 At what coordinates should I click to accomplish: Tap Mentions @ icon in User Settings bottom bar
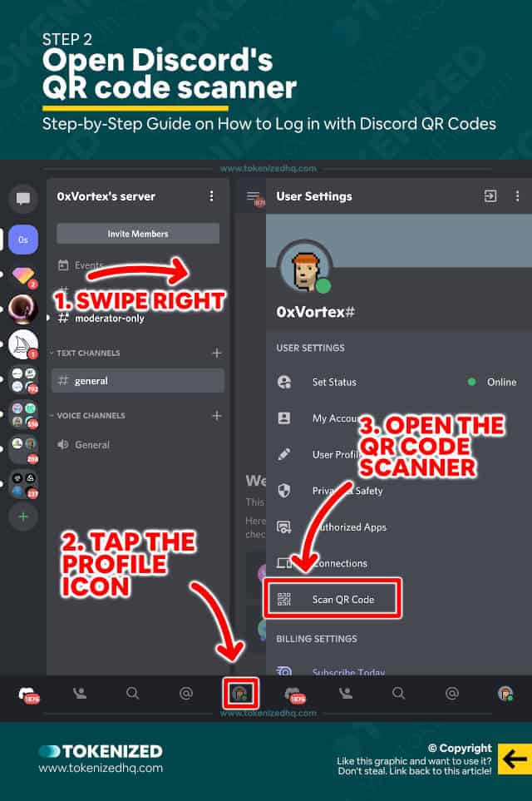click(x=452, y=693)
